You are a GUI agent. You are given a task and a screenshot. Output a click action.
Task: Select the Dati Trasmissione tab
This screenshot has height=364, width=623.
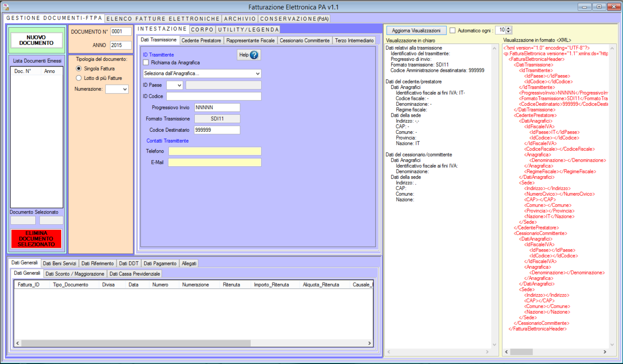(159, 40)
